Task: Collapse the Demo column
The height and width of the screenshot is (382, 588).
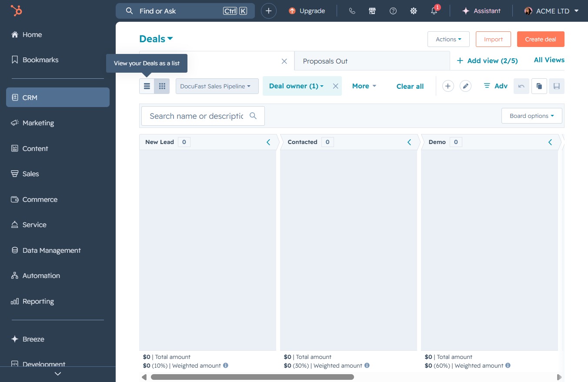Action: [550, 142]
